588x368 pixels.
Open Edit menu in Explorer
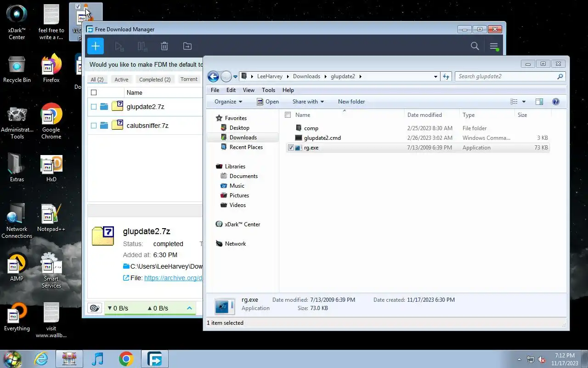coord(231,90)
